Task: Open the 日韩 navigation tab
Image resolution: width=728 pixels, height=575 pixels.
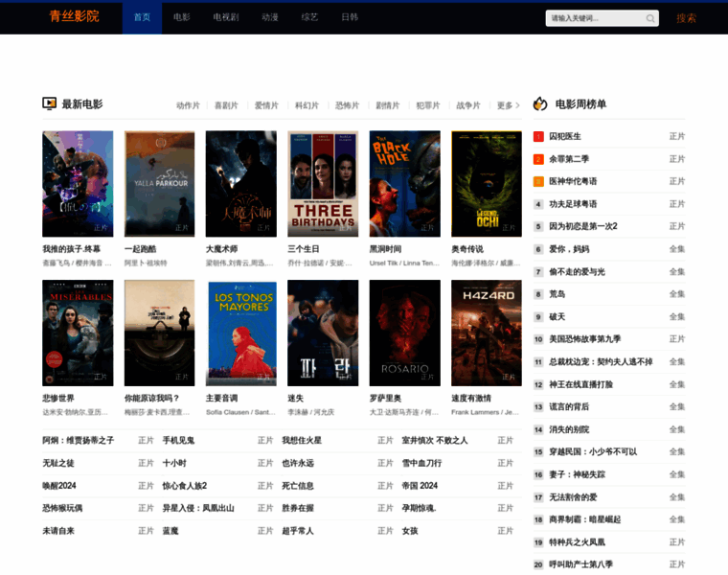Action: pos(350,17)
